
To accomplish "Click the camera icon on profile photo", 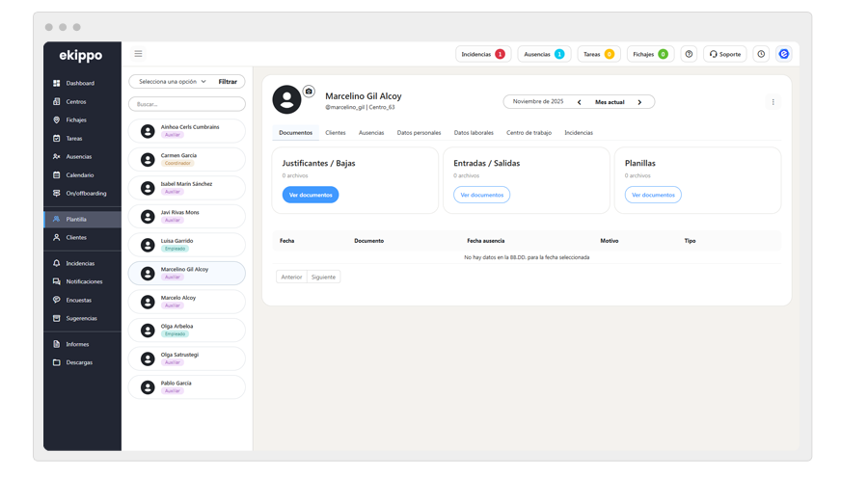I will click(309, 92).
